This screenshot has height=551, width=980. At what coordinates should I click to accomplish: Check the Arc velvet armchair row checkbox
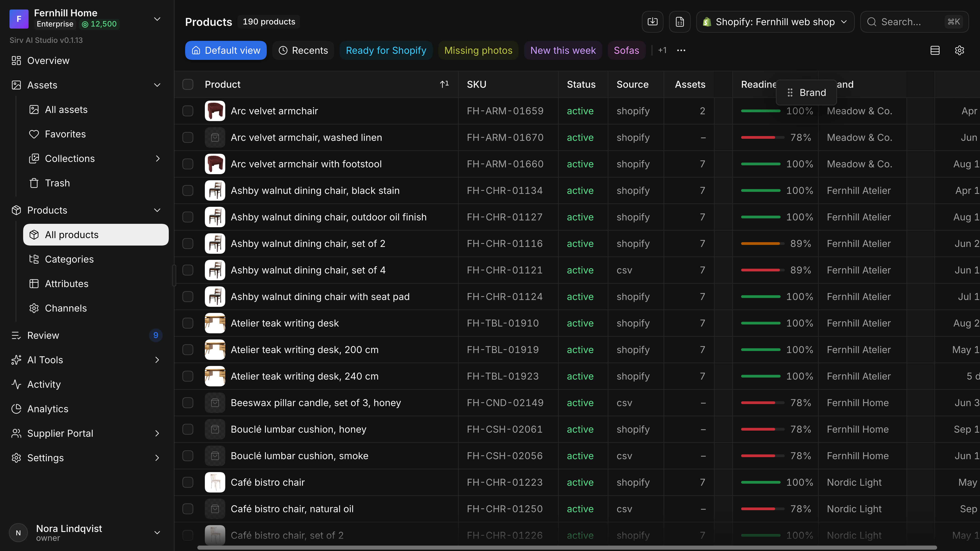click(x=188, y=111)
